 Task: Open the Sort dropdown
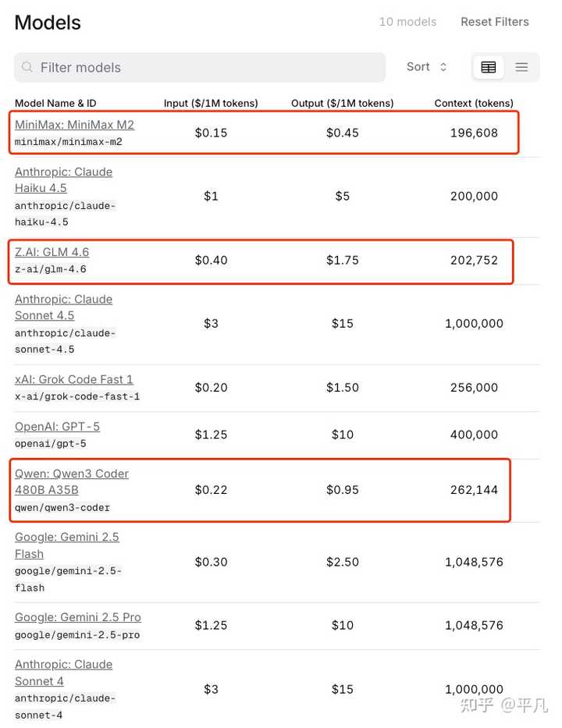tap(427, 67)
